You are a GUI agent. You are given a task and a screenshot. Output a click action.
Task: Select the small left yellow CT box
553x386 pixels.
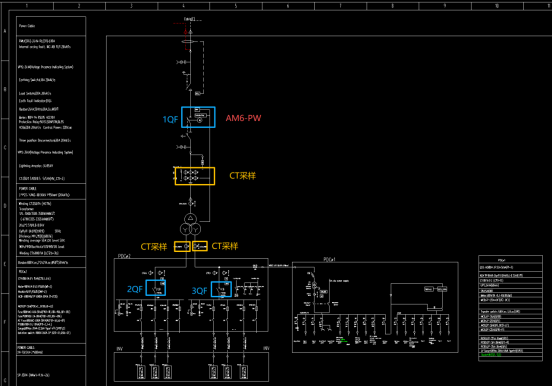click(x=182, y=246)
